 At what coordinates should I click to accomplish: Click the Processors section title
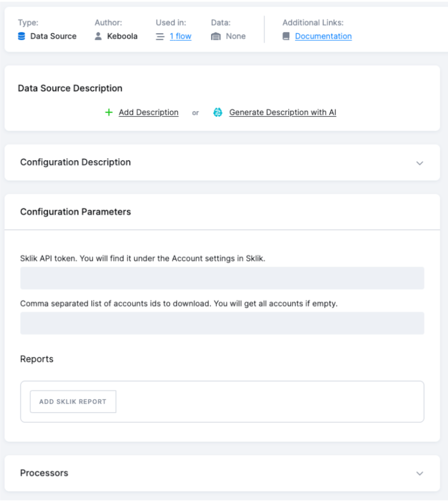(44, 473)
